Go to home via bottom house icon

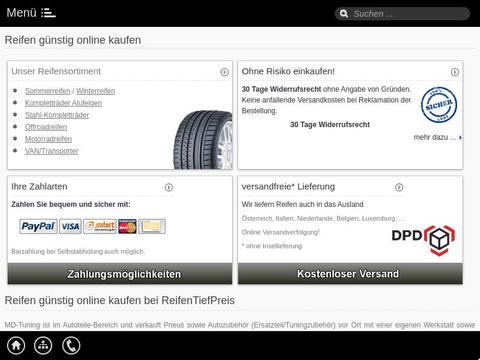(x=16, y=345)
